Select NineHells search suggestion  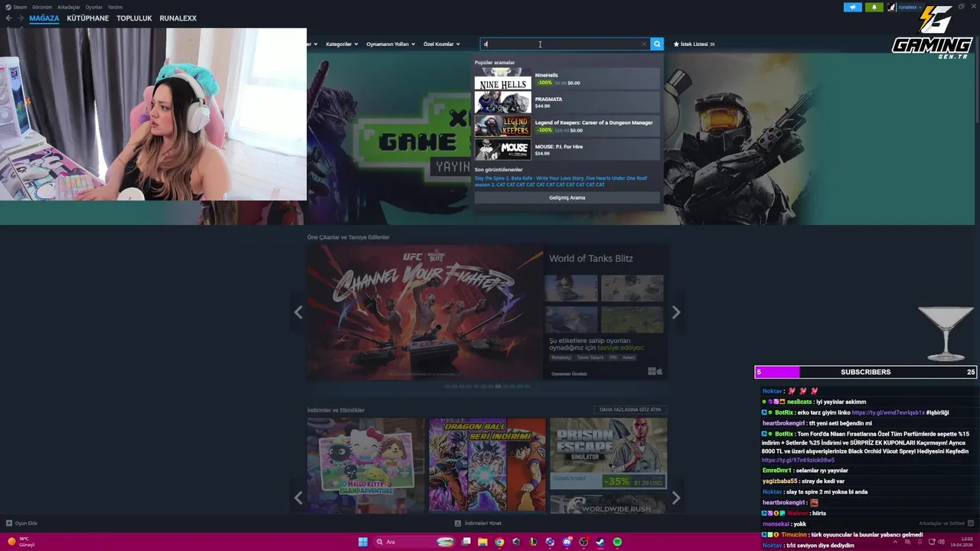point(567,79)
